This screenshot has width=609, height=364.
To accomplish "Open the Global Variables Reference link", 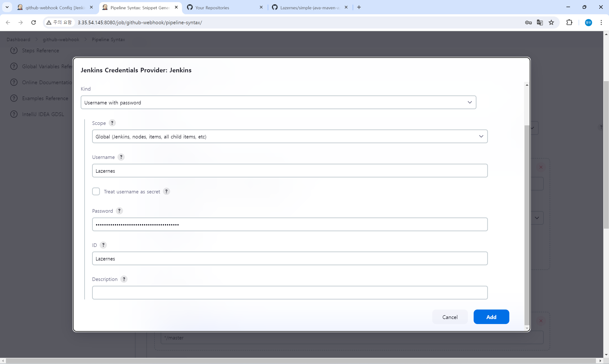I will coord(47,66).
